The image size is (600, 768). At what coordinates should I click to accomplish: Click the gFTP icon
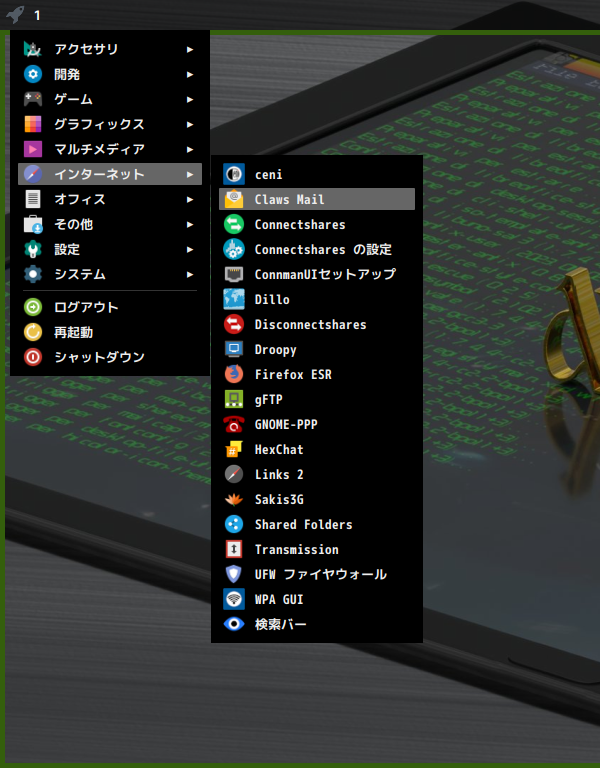coord(234,399)
